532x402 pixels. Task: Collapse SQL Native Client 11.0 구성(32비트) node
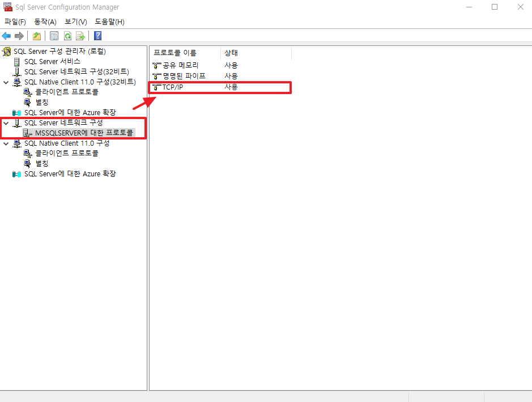tap(6, 82)
